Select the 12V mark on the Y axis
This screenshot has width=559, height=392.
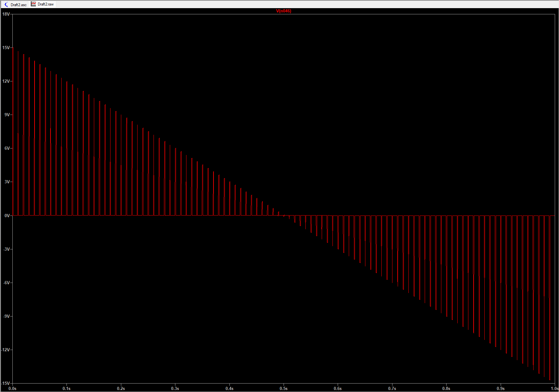click(6, 81)
